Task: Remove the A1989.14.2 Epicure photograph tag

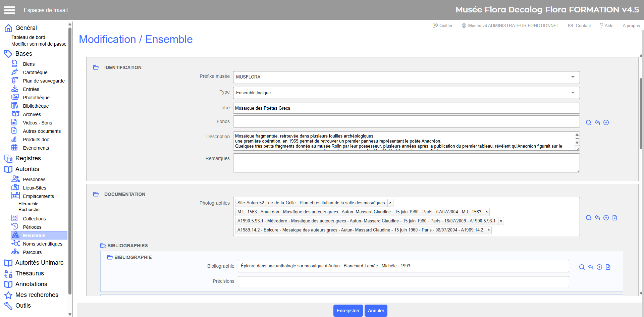Action: pos(489,230)
